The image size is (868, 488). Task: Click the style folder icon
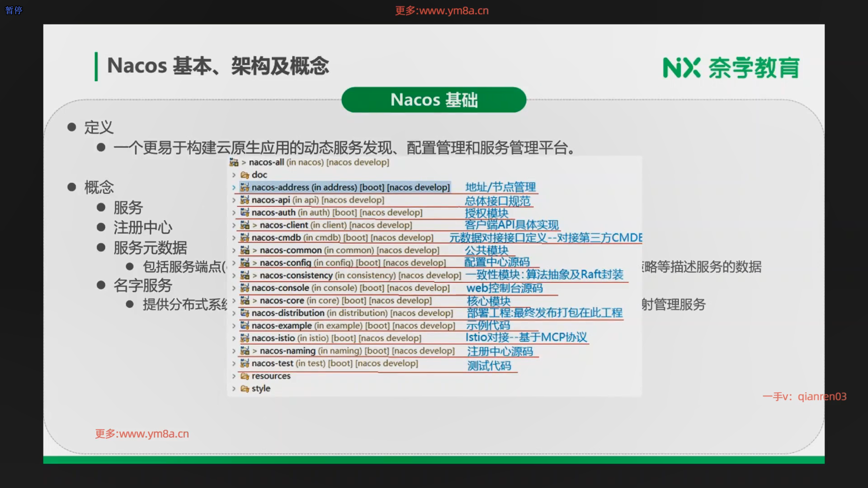(245, 389)
